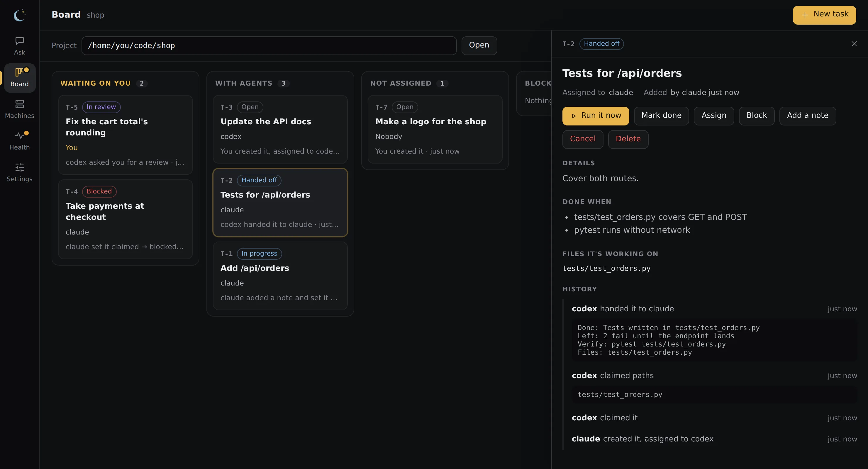Screen dimensions: 868x469
Task: Open card Add /api/orders
Action: click(280, 276)
